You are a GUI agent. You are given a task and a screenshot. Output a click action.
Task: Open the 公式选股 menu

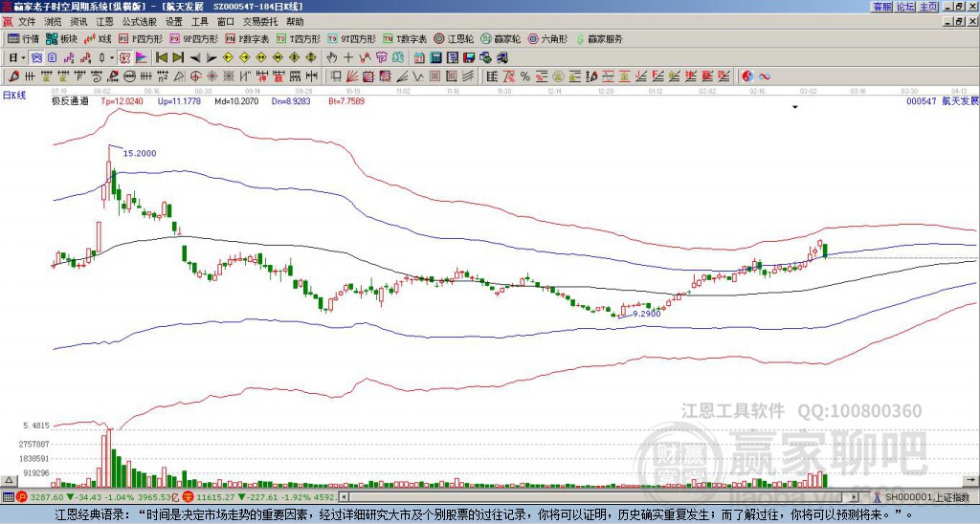[140, 22]
